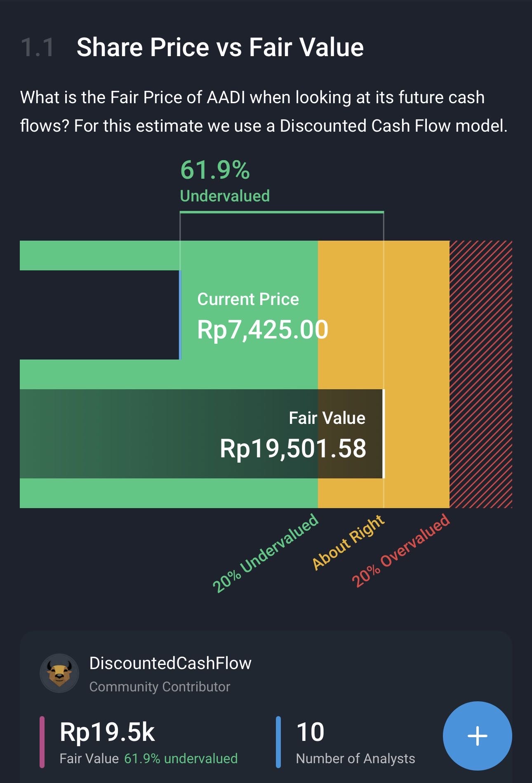Tap the About Right axis label
Image resolution: width=532 pixels, height=783 pixels.
348,542
